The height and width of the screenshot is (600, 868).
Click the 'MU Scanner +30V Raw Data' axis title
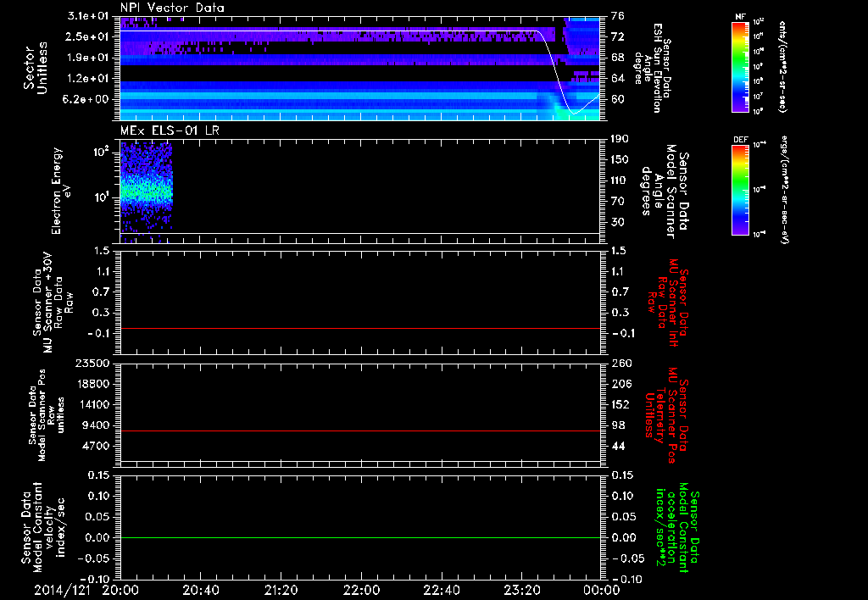(53, 303)
